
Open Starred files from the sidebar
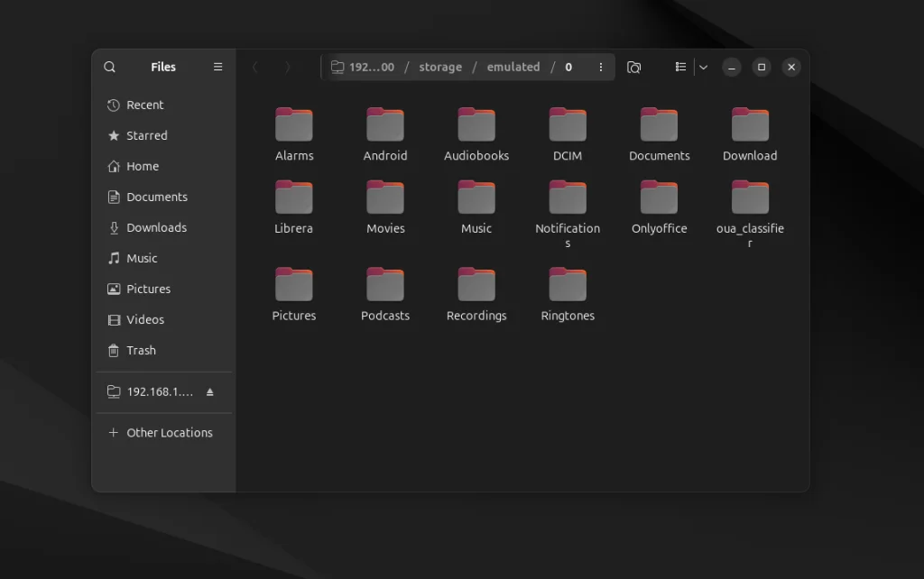point(115,135)
